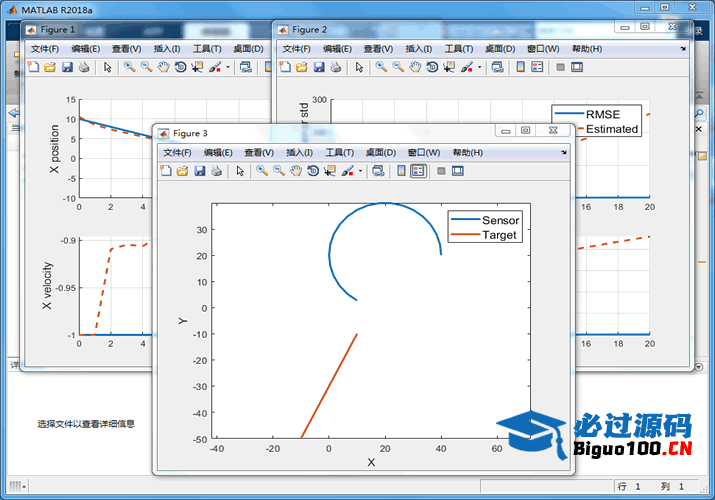The width and height of the screenshot is (715, 500).
Task: Click Link Plot icon in Figure 1
Action: pos(245,67)
